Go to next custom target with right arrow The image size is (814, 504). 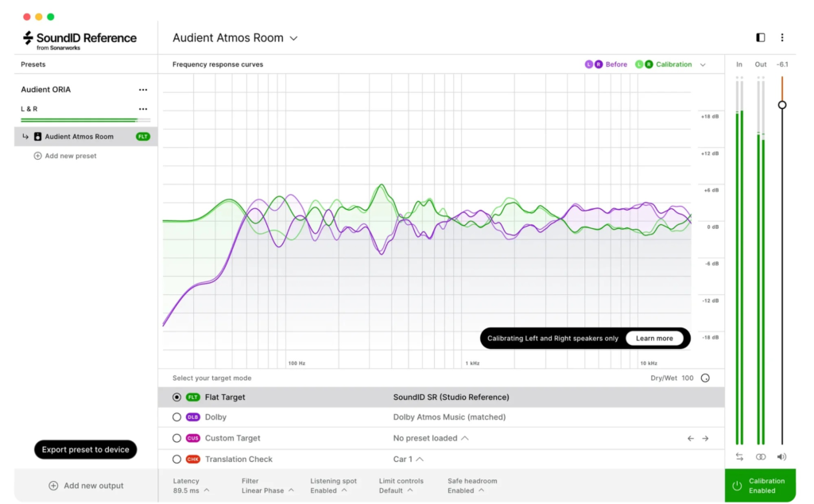705,439
